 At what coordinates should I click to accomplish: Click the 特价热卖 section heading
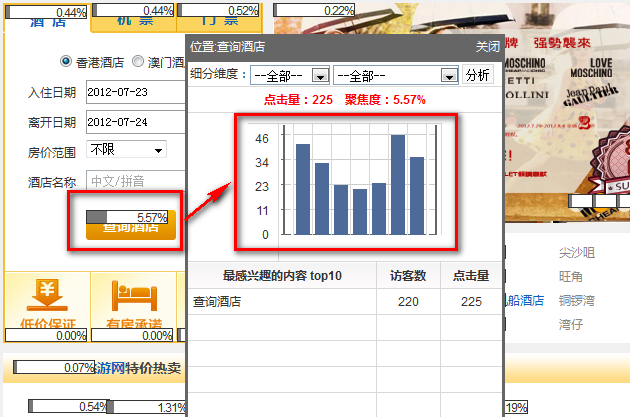pos(153,368)
